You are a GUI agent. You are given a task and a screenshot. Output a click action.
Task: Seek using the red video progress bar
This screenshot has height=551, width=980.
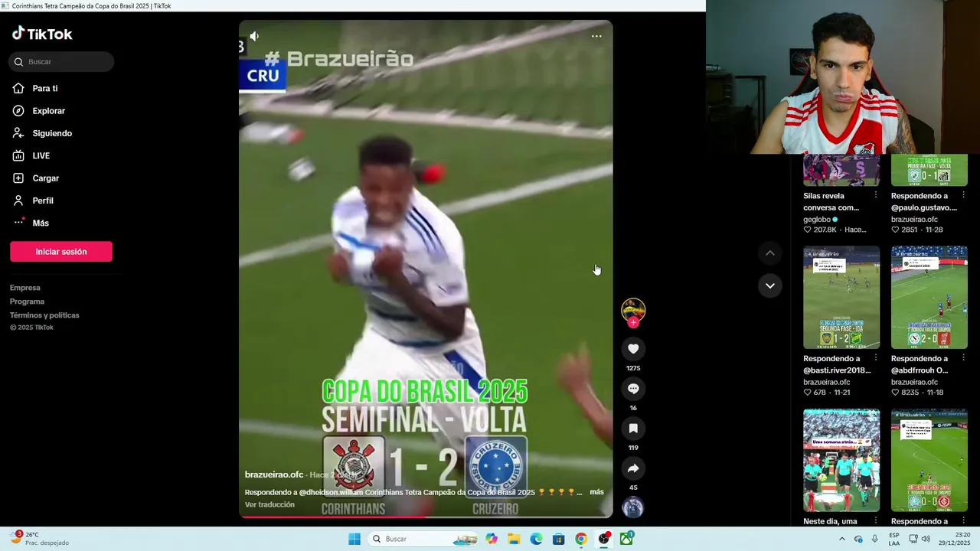point(426,517)
